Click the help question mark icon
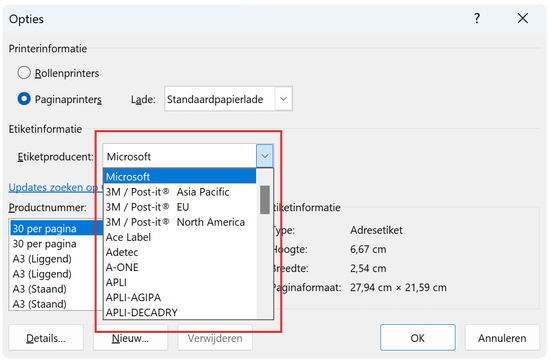 477,18
